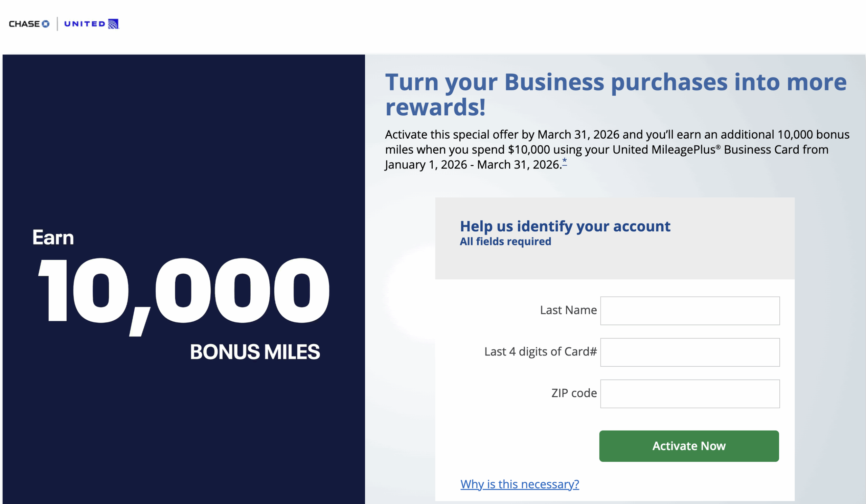Click the Chase octagon logo icon

pos(45,24)
